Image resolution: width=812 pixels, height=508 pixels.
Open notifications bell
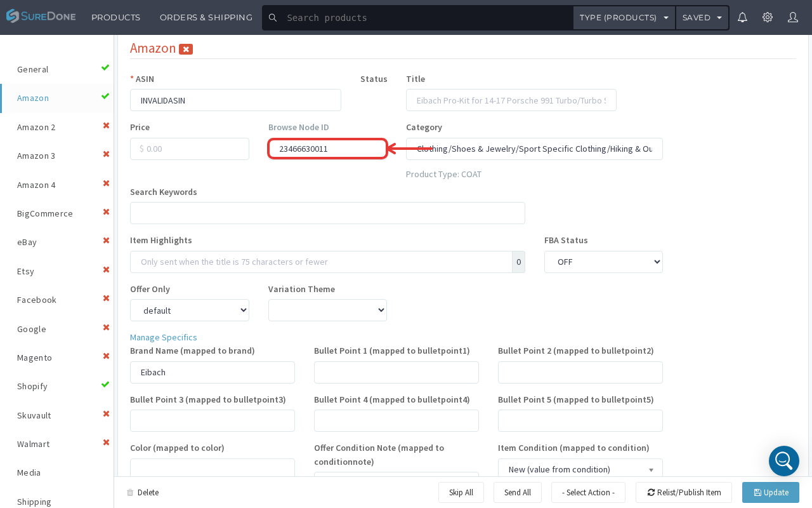pyautogui.click(x=742, y=17)
